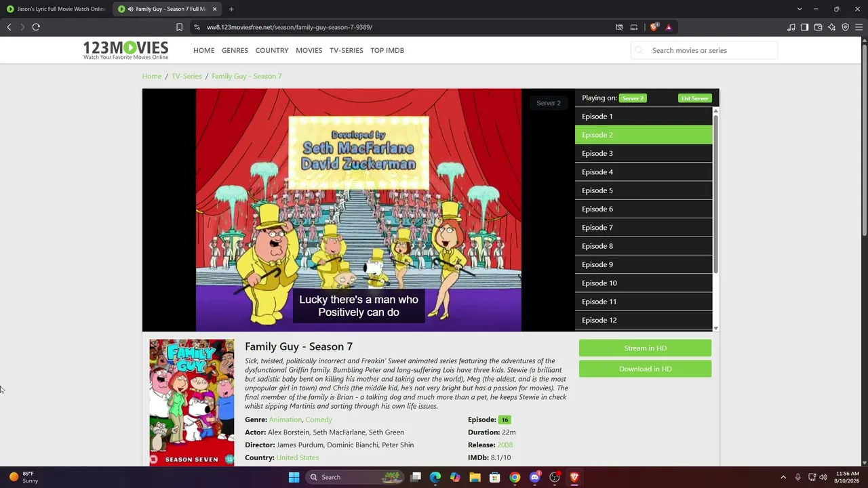Select Episode 6 from the list

coord(644,209)
